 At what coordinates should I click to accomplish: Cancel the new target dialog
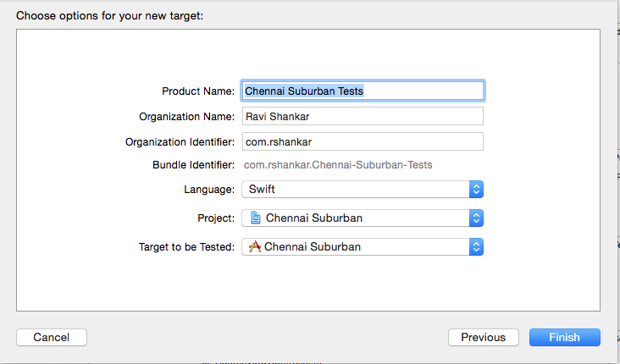click(52, 337)
